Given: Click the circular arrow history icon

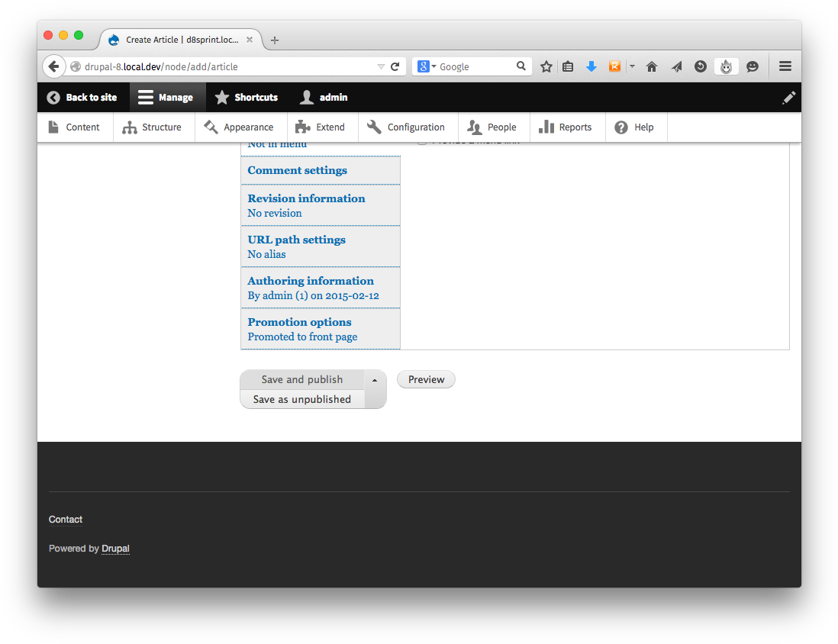Looking at the screenshot, I should pyautogui.click(x=700, y=66).
